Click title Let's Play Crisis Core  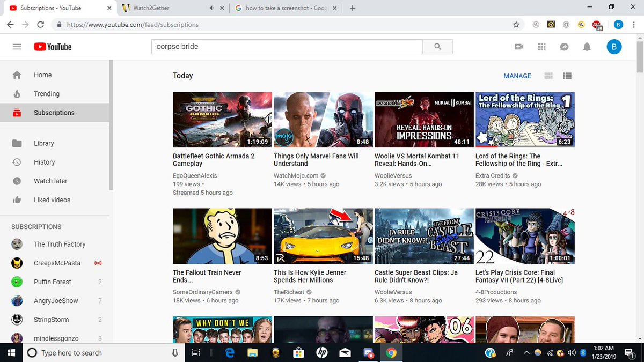coord(519,276)
